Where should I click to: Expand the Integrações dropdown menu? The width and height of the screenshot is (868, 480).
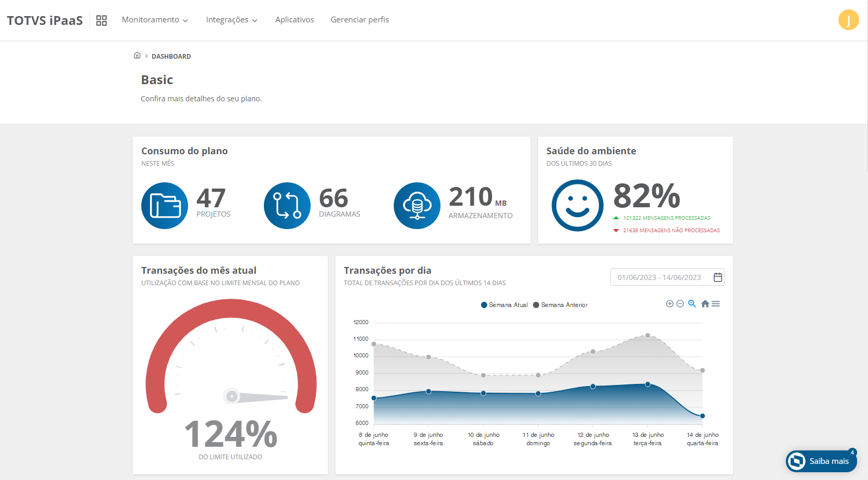click(232, 20)
